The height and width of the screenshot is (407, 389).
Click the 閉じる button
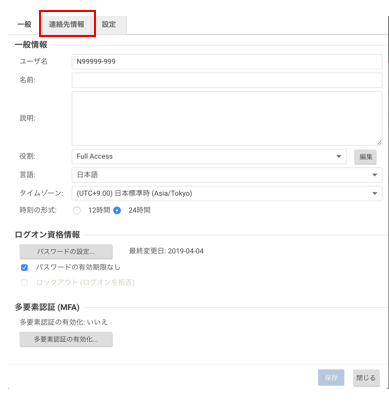(366, 378)
